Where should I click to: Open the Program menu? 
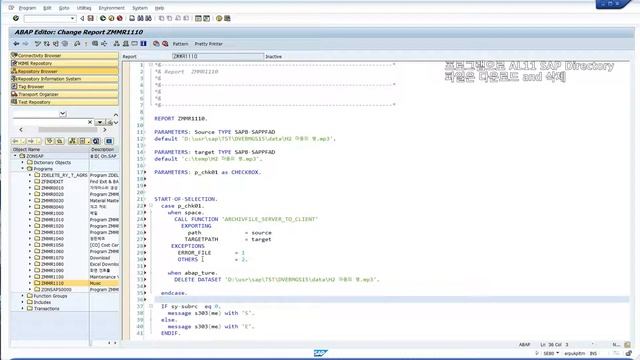tap(27, 8)
